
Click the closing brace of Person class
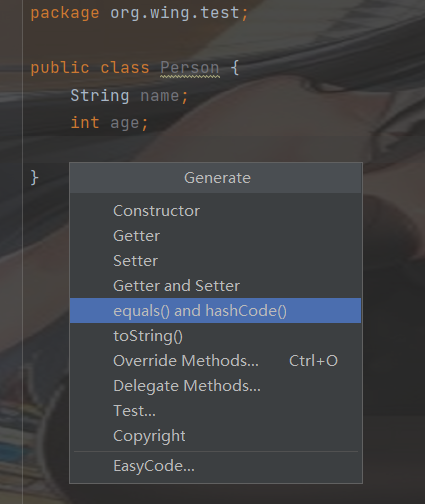coord(34,177)
